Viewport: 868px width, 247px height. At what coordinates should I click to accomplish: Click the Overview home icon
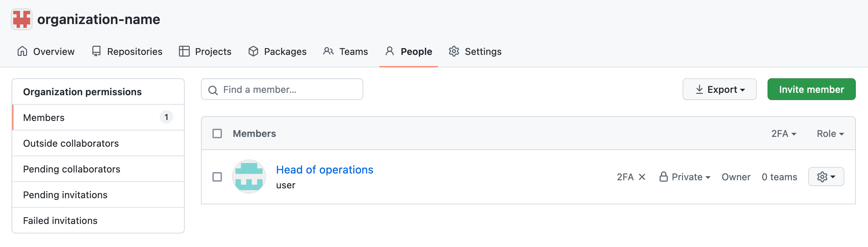click(22, 51)
